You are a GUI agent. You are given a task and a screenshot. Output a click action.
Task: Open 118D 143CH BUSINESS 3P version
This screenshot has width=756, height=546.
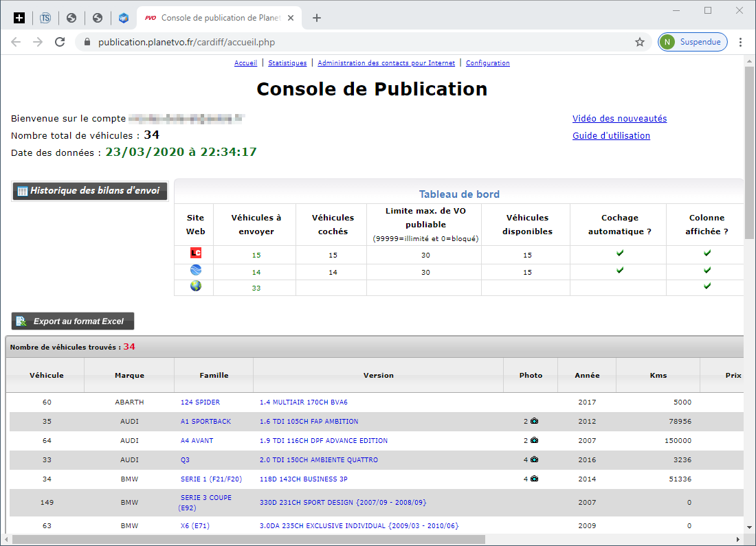pyautogui.click(x=303, y=479)
